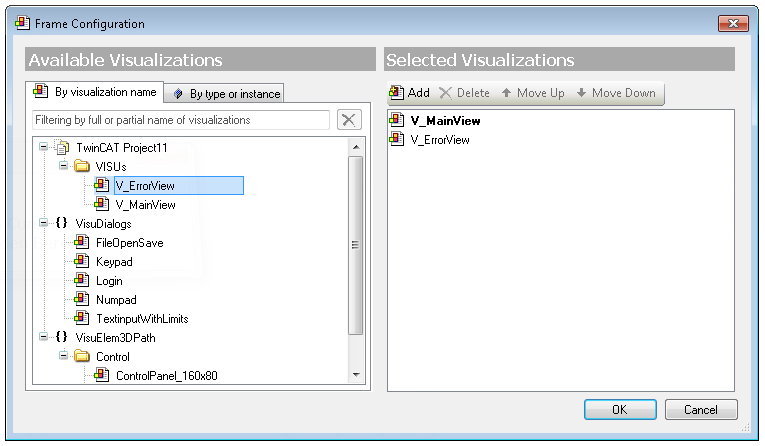Viewport: 765px width, 446px height.
Task: Click V_MainView icon in Selected Visualizations
Action: (397, 120)
